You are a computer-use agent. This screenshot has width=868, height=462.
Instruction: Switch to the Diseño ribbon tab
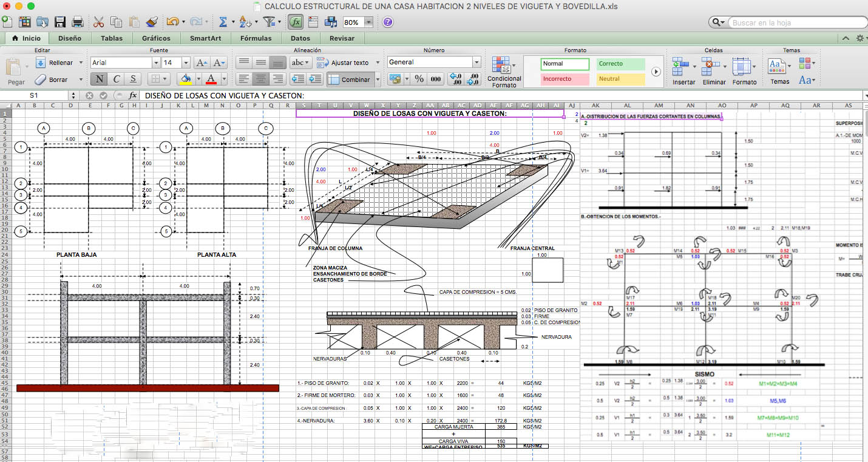(70, 38)
